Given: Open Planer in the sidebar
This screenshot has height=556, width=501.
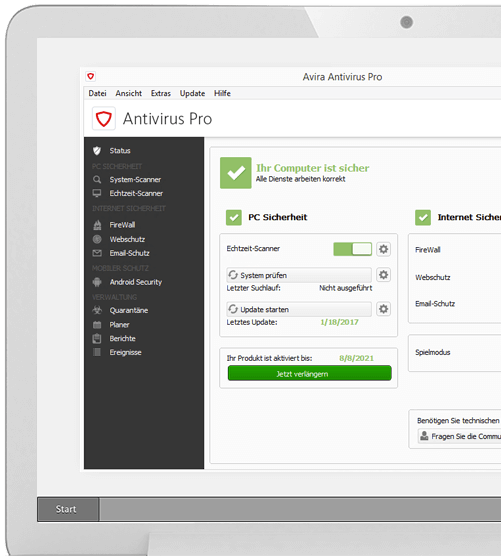Looking at the screenshot, I should coord(119,324).
